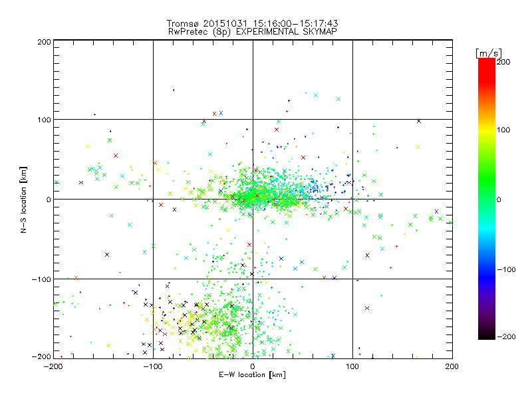Select blue X marker near E-W 185, N-S -15
Screen dimensions: 532x399
click(437, 211)
